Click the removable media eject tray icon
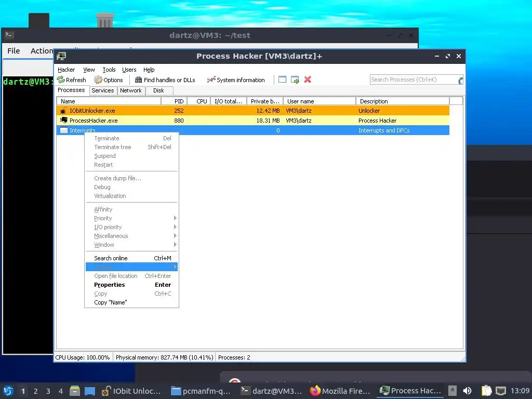This screenshot has width=532, height=399. pos(453,391)
